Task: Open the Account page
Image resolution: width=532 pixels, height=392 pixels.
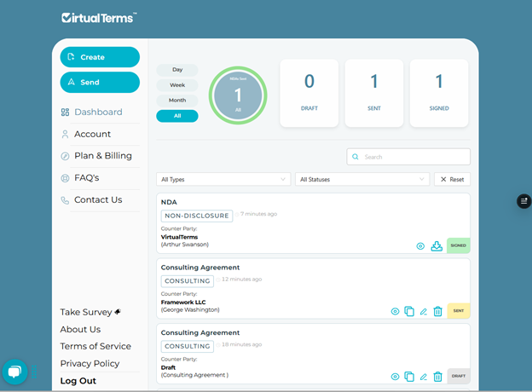Action: point(92,134)
